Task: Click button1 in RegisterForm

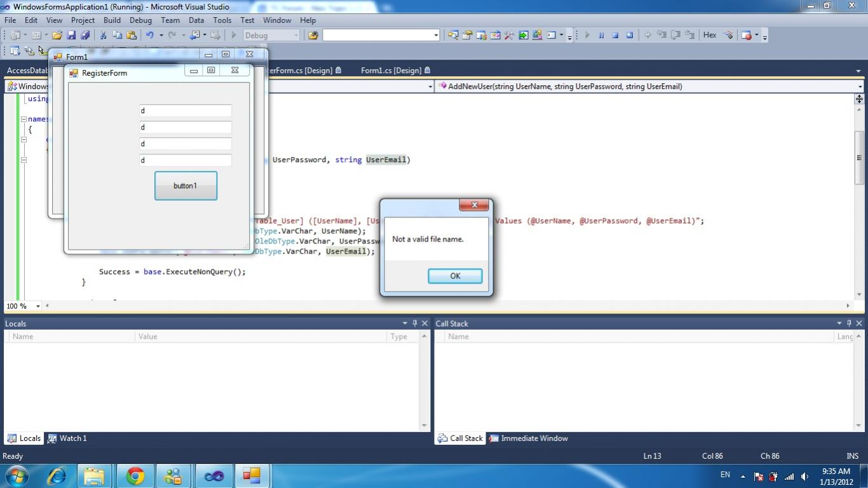Action: pos(186,186)
